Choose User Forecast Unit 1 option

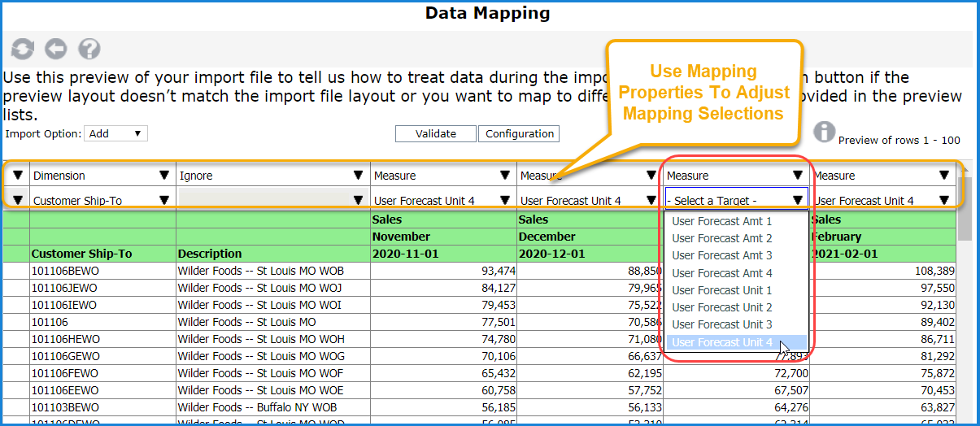click(x=722, y=290)
